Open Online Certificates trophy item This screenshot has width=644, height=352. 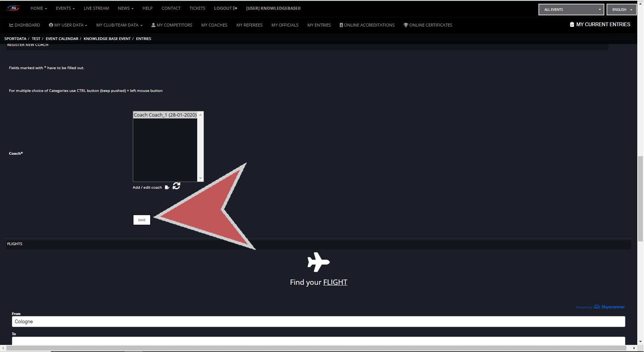(x=428, y=25)
